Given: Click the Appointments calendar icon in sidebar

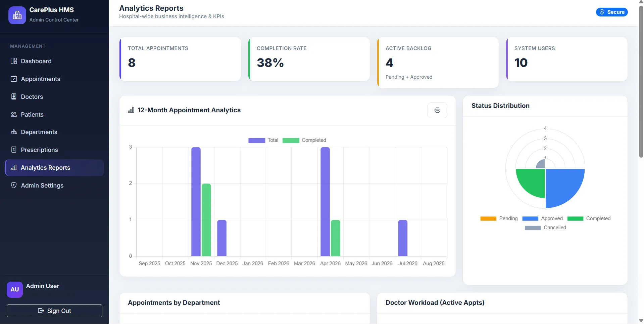Looking at the screenshot, I should click(14, 79).
